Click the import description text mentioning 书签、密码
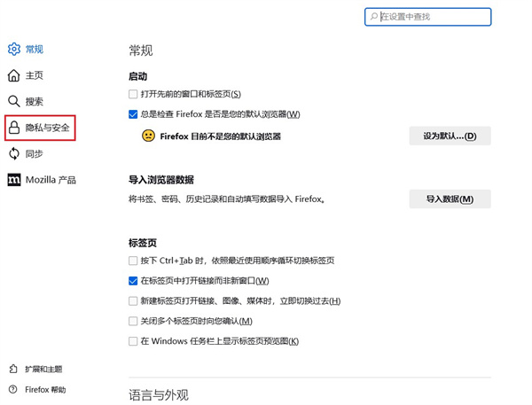 (227, 199)
